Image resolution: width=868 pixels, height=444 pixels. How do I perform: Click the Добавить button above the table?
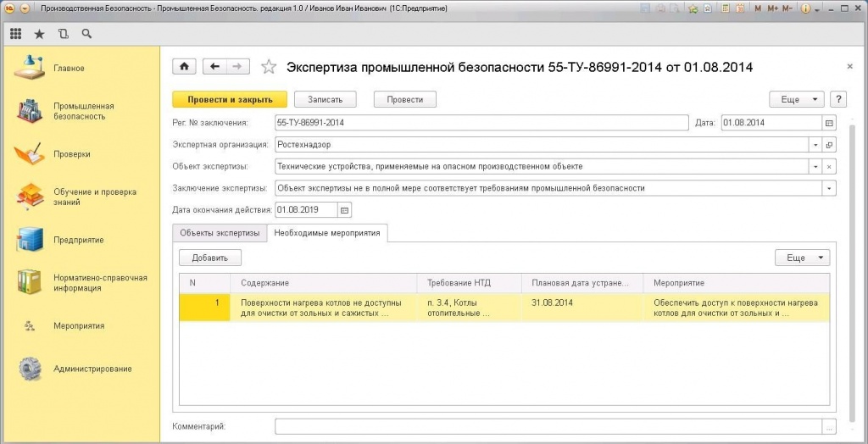tap(210, 258)
